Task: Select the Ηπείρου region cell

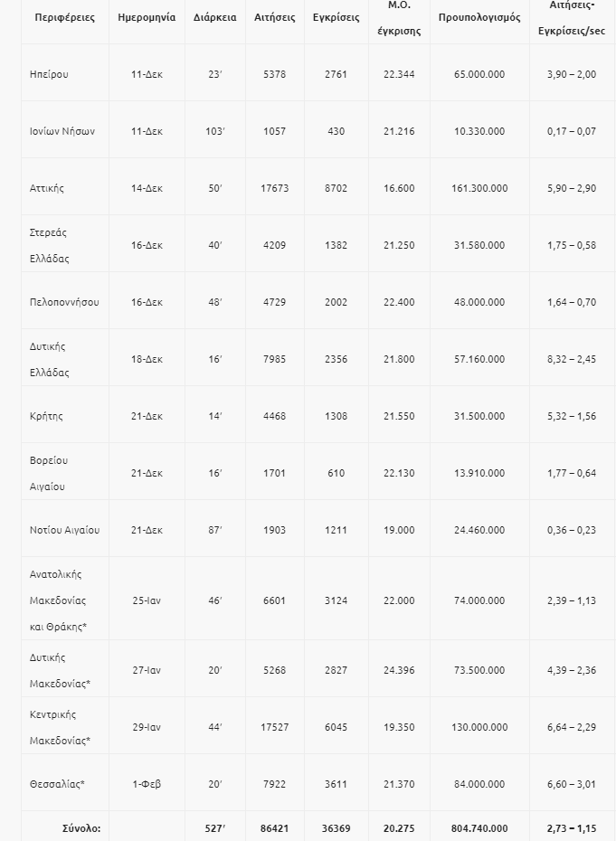Action: (49, 74)
